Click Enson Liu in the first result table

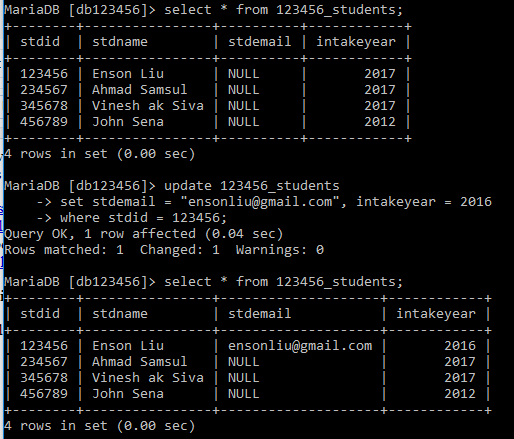point(128,74)
